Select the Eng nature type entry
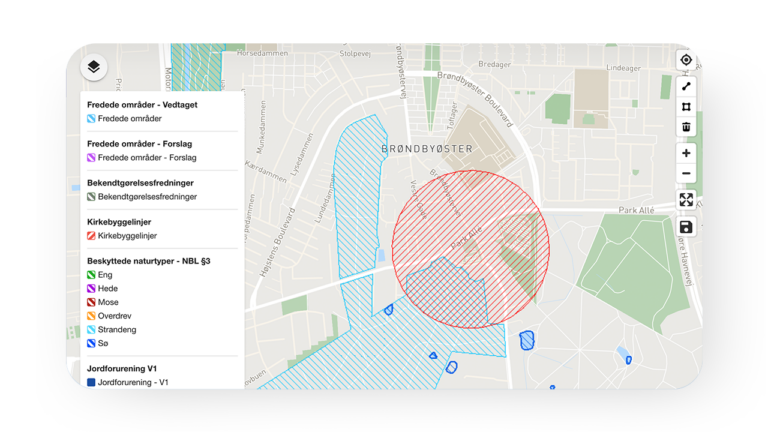Image resolution: width=768 pixels, height=432 pixels. click(x=104, y=273)
